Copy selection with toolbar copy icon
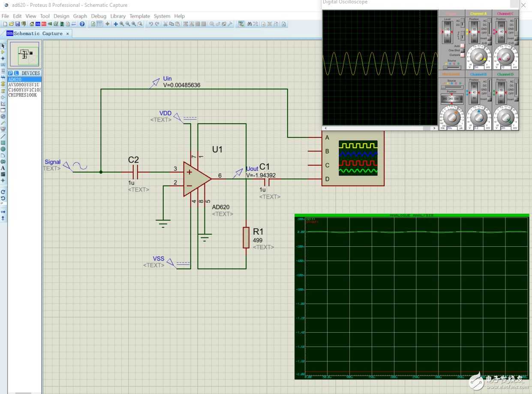 point(171,24)
